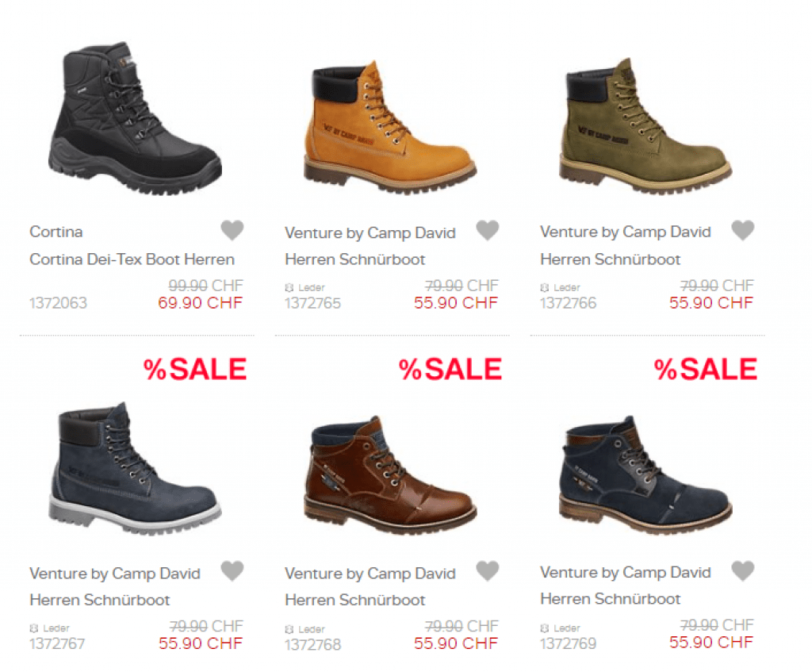Image resolution: width=812 pixels, height=672 pixels.
Task: Open olive green Schnürboot product image
Action: point(645,127)
